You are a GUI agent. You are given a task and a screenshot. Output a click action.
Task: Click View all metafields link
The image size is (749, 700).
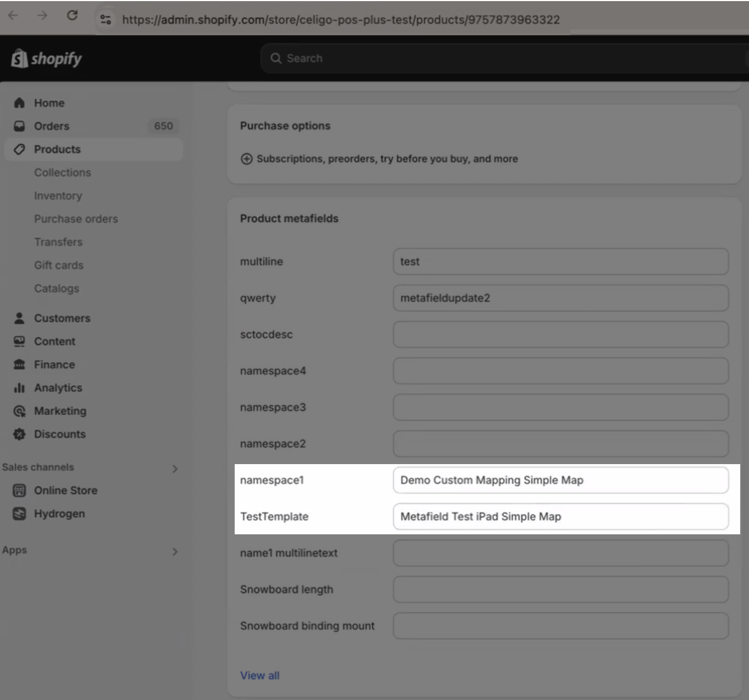click(260, 675)
